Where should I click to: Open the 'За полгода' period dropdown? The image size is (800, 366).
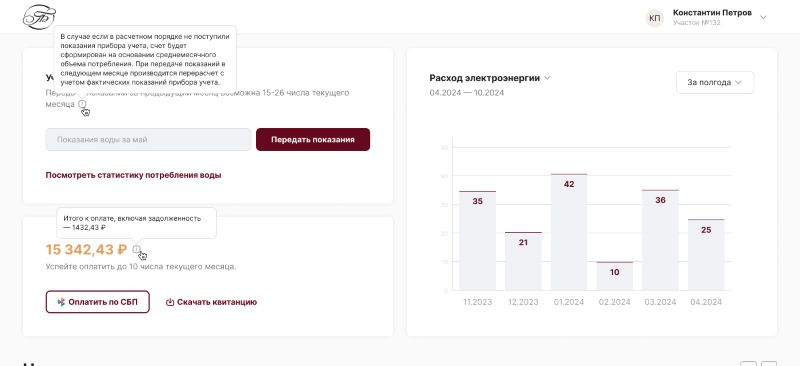point(715,82)
